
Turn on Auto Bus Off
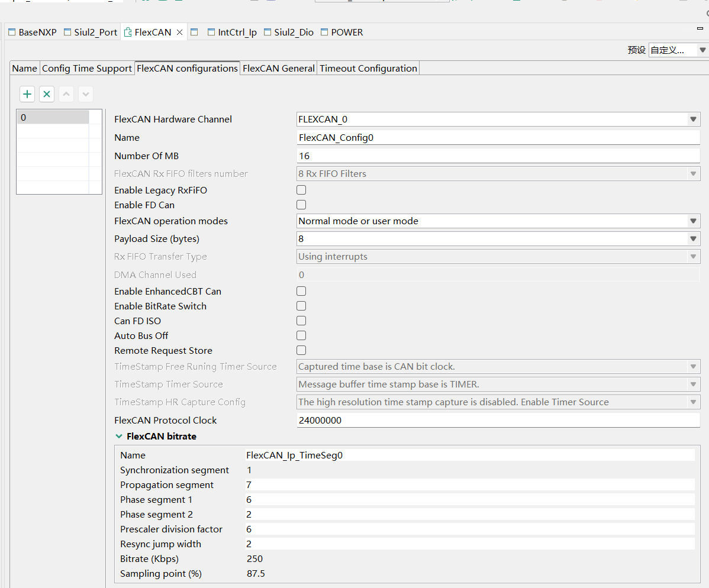[301, 335]
